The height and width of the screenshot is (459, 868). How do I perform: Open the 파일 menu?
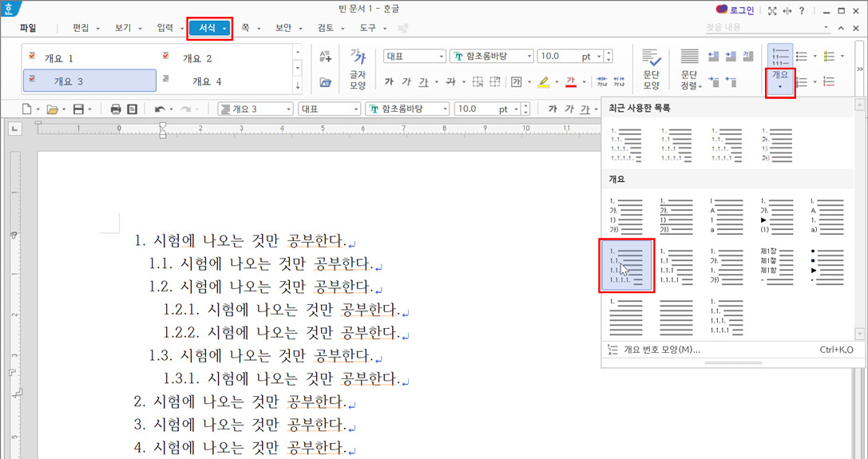[x=28, y=28]
